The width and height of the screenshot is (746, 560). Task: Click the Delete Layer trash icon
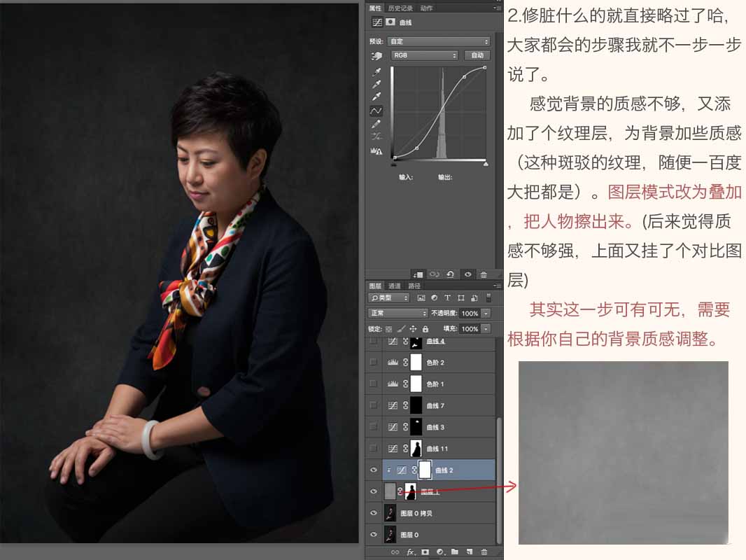coord(484,552)
